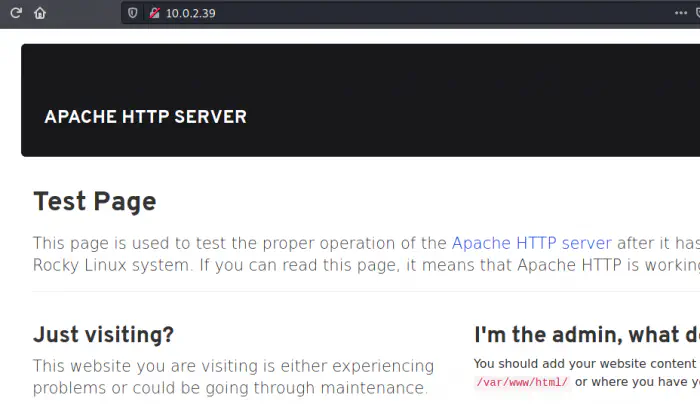Click the APACHE HTTP SERVER banner title
The width and height of the screenshot is (700, 404).
point(145,117)
